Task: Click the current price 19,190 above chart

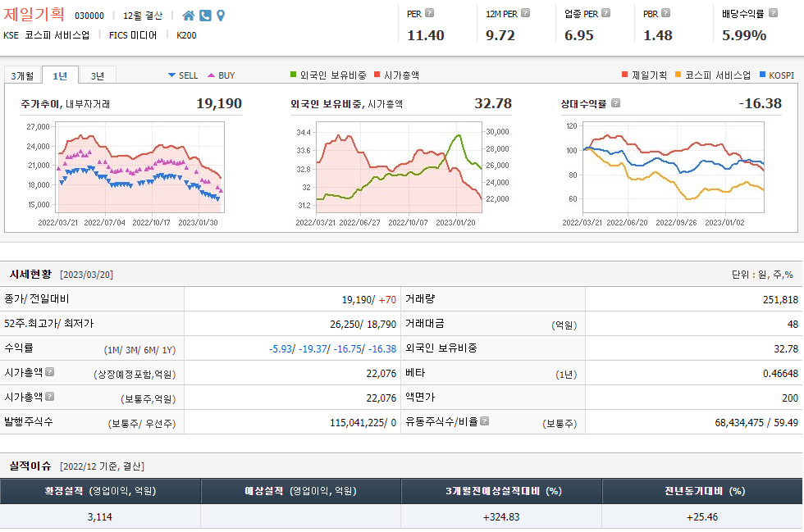Action: 219,103
